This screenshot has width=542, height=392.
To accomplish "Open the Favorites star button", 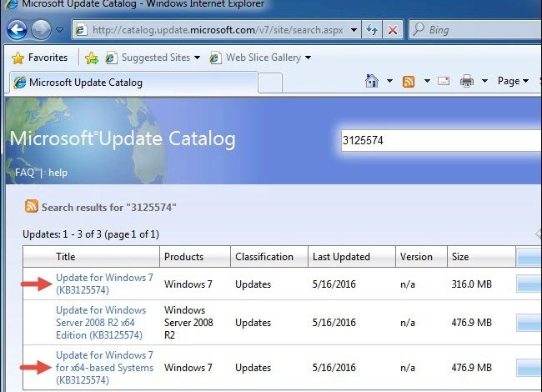I will click(39, 58).
